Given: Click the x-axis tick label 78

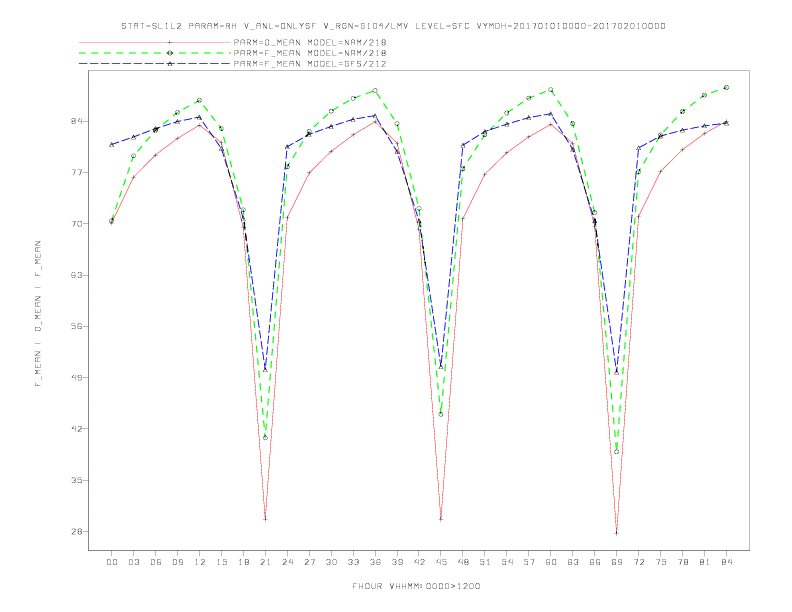Looking at the screenshot, I should pyautogui.click(x=682, y=562).
